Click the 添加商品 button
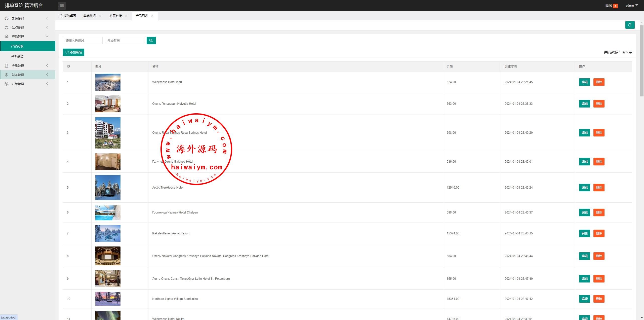Screen dimensions: 644x320 73,52
